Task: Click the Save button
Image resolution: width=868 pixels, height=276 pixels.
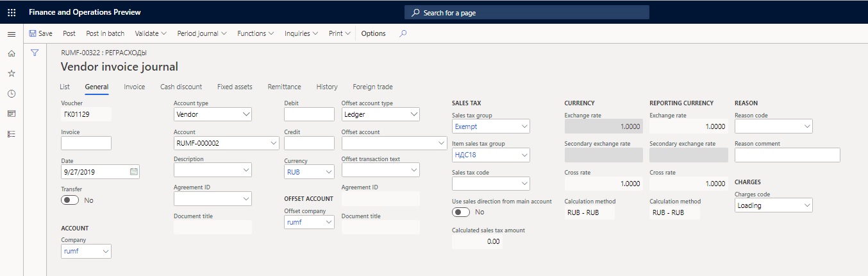Action: (40, 33)
